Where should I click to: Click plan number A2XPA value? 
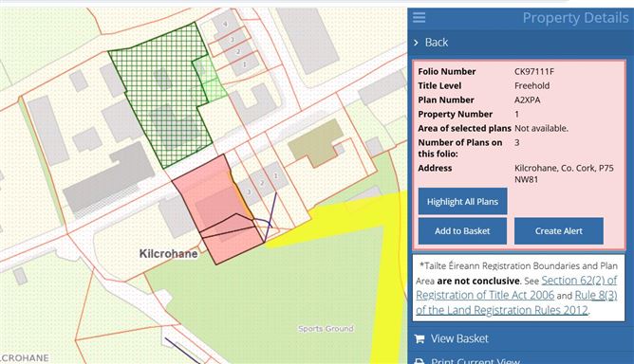click(528, 100)
